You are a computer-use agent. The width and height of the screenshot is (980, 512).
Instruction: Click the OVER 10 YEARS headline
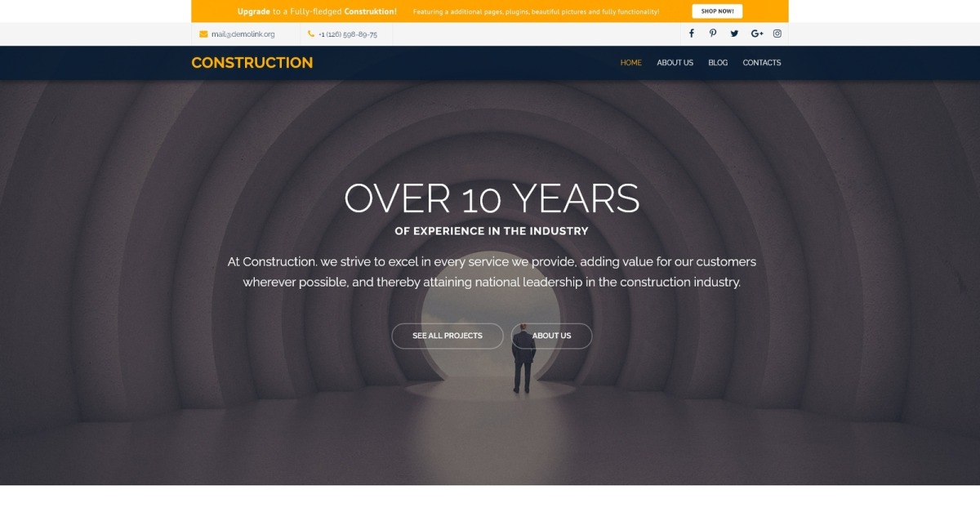point(492,198)
